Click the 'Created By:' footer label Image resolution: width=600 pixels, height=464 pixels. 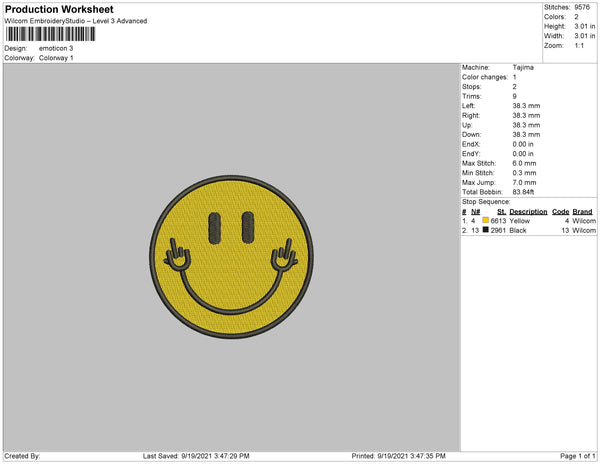[x=22, y=456]
